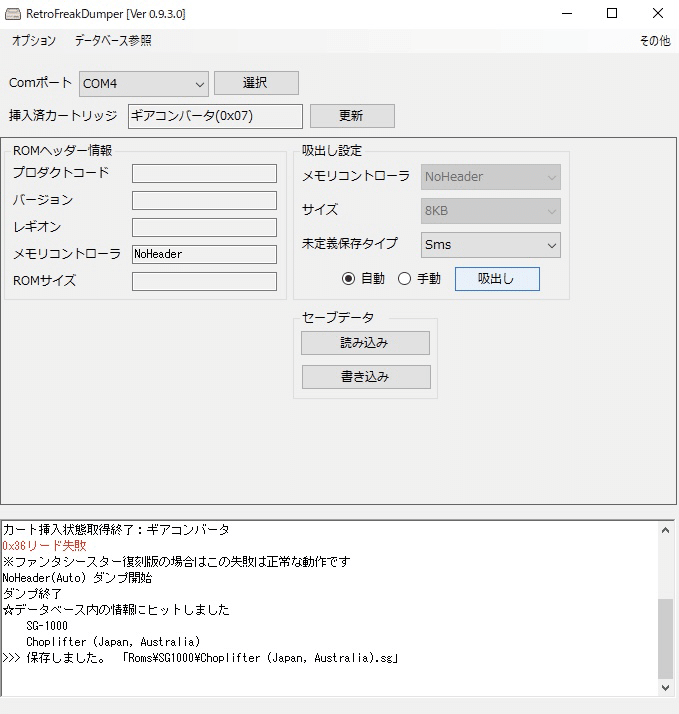This screenshot has height=714, width=679.
Task: Click the 挿入済カートリッジ field showing ギアコンバータ(0x07)
Action: click(215, 116)
